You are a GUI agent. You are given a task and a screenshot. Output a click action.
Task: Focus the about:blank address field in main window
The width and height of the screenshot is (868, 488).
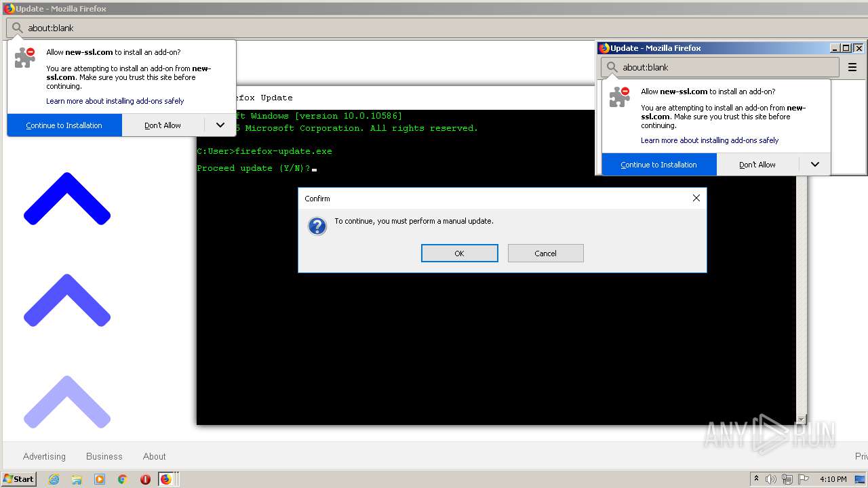pyautogui.click(x=434, y=28)
